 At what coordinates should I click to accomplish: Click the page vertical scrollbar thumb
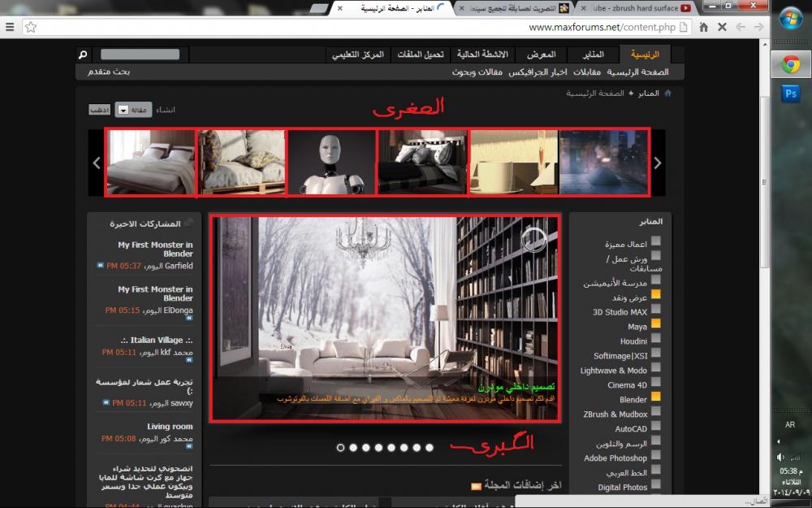(764, 181)
